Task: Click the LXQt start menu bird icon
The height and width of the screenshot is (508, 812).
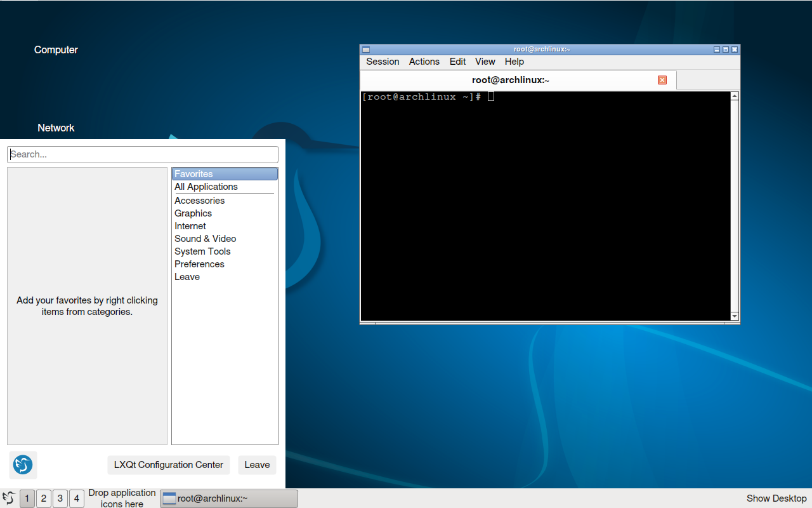Action: [9, 498]
